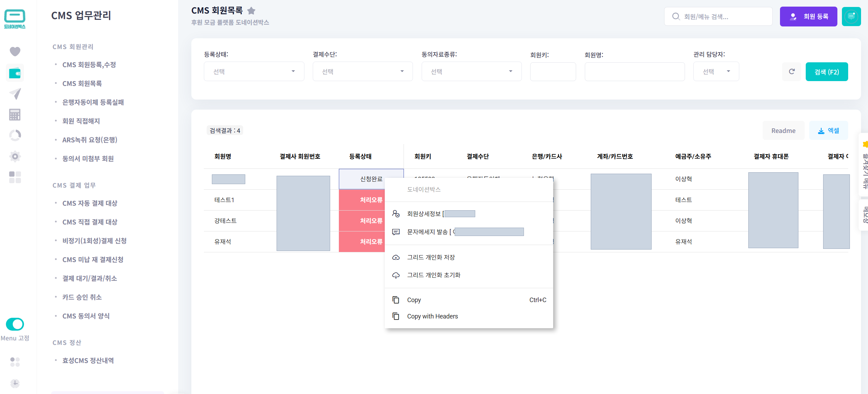This screenshot has height=394, width=868.
Task: Select 문자메세지 발송 in the context menu
Action: point(469,232)
